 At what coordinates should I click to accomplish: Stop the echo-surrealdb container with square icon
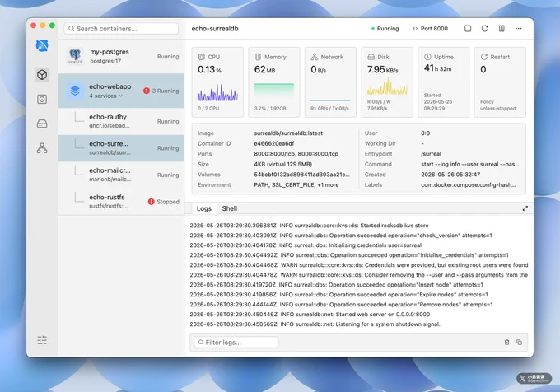pos(468,29)
